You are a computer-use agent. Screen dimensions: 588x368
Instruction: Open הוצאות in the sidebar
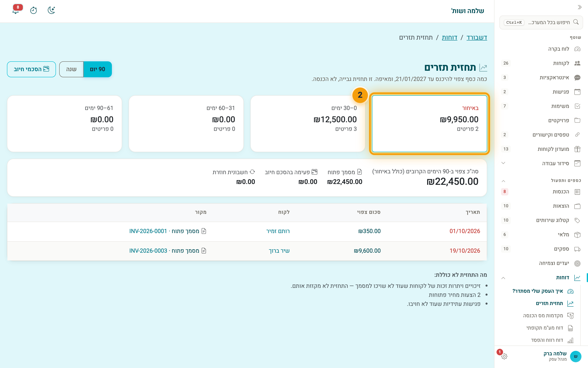pyautogui.click(x=541, y=206)
